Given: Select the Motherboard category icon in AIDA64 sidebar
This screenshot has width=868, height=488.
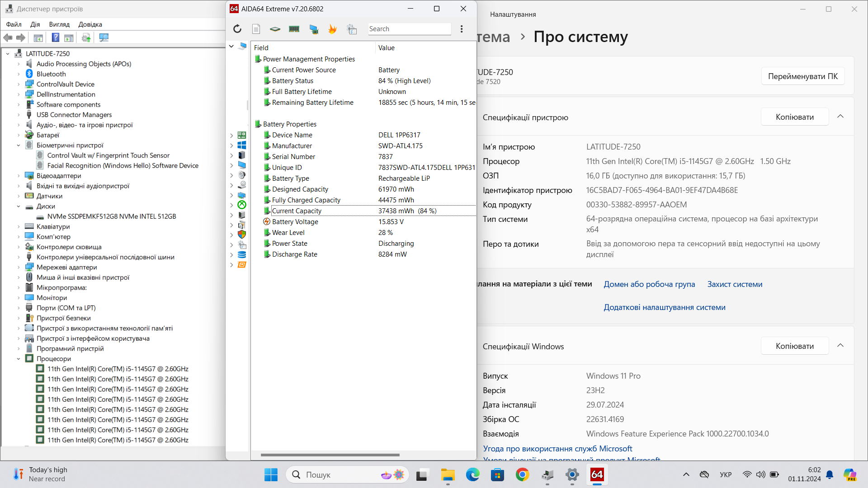Looking at the screenshot, I should [x=242, y=135].
